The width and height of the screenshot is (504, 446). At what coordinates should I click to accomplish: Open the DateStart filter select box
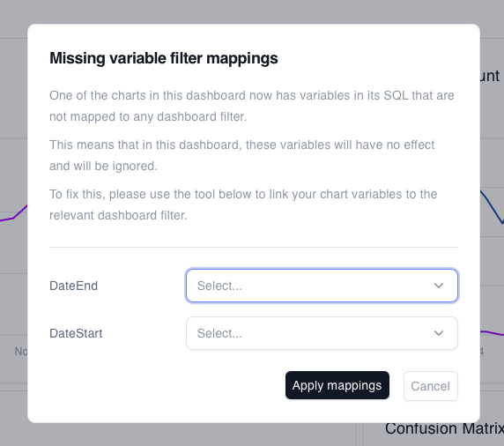click(322, 333)
